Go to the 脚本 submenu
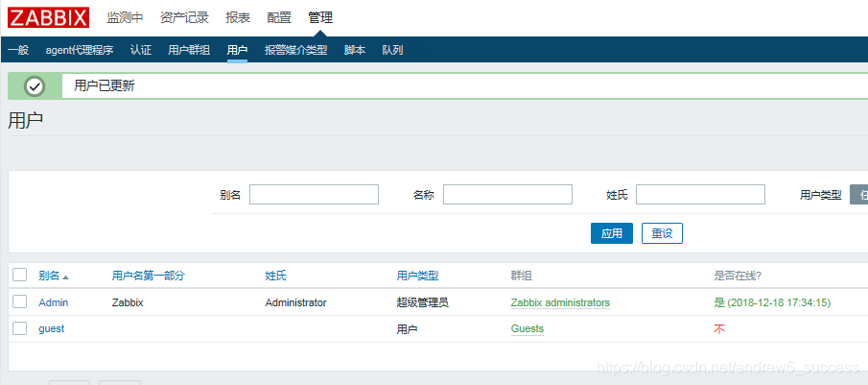 [x=355, y=51]
